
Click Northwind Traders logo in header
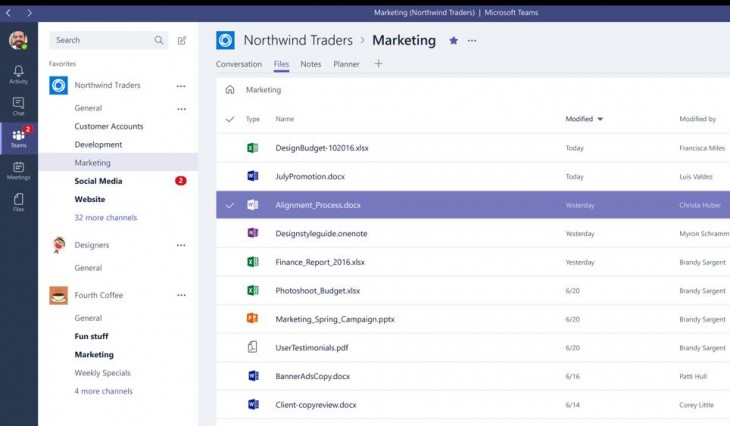[x=225, y=41]
